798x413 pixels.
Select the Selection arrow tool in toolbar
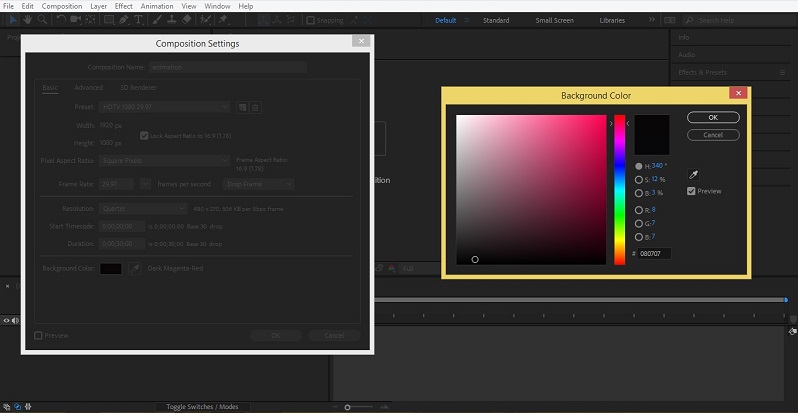pos(13,20)
